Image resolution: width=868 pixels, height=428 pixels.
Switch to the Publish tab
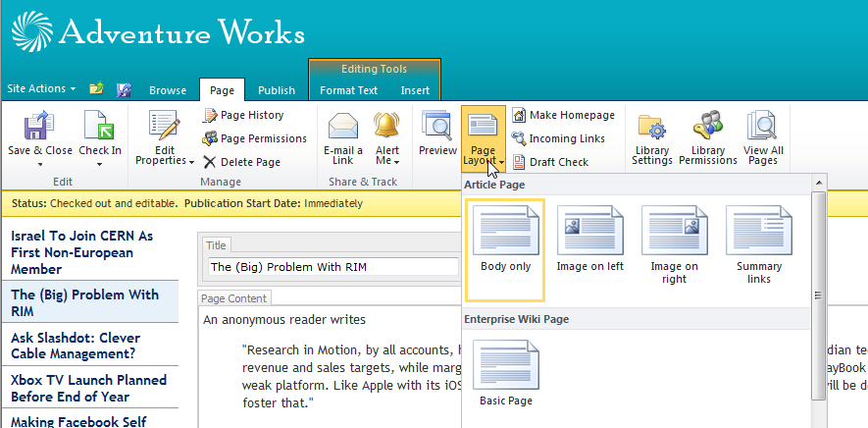(x=277, y=90)
